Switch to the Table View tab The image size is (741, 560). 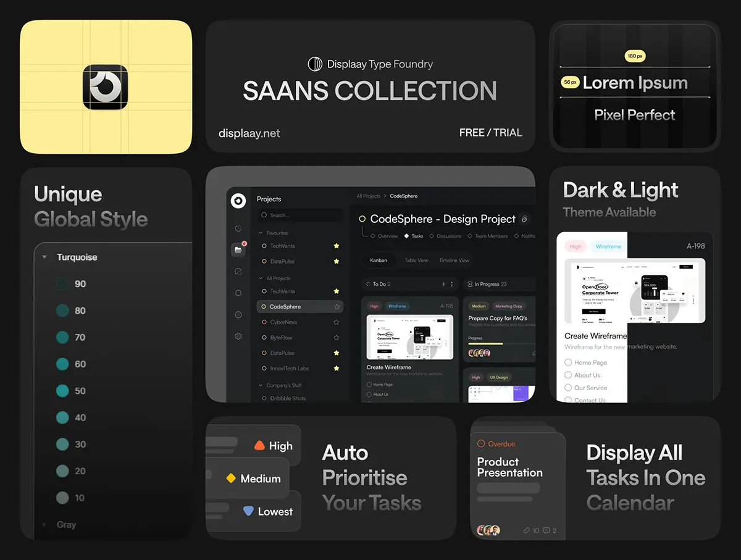tap(416, 261)
